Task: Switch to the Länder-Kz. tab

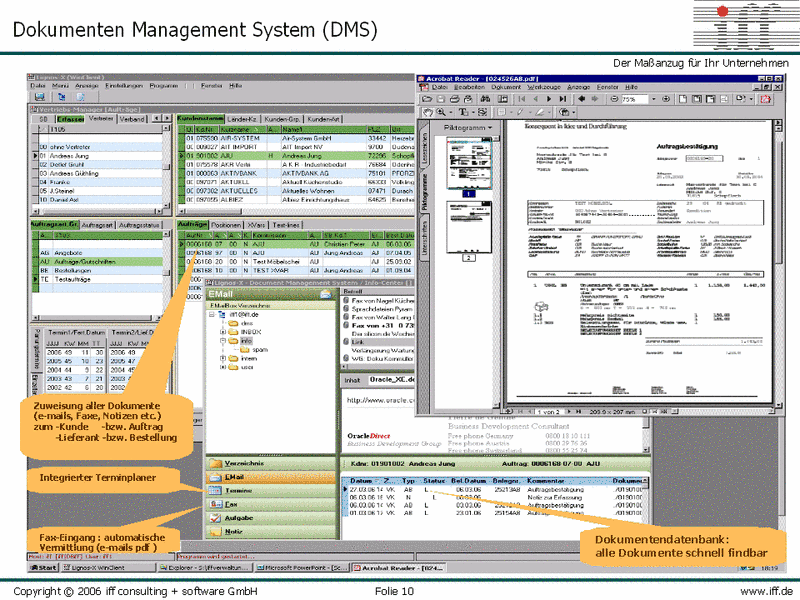Action: [242, 119]
